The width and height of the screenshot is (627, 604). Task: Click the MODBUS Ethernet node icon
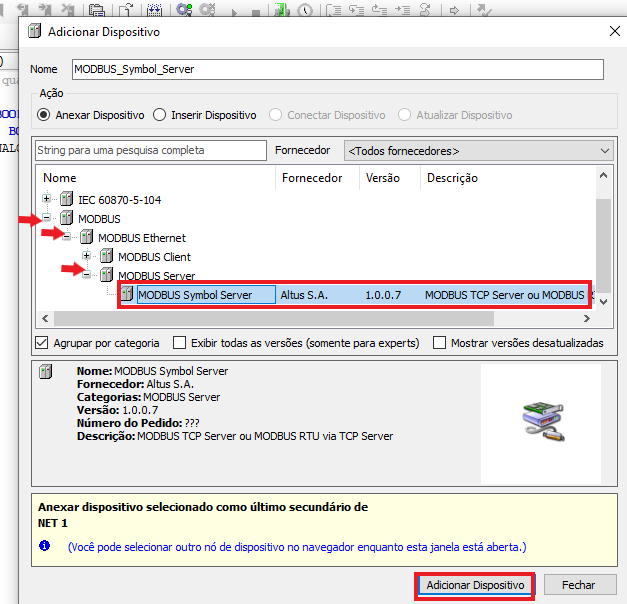tap(87, 238)
